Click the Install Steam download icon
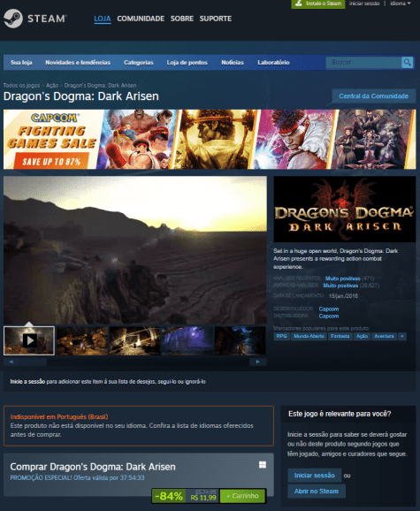This screenshot has height=511, width=420. (299, 4)
